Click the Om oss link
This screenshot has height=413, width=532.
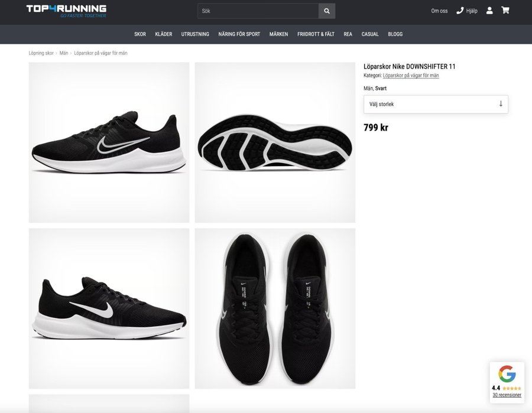pos(439,11)
